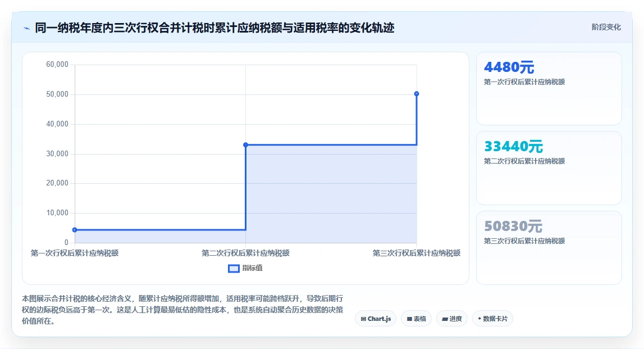This screenshot has height=349, width=644.
Task: Click the 30,000 y-axis value
Action: pyautogui.click(x=57, y=154)
